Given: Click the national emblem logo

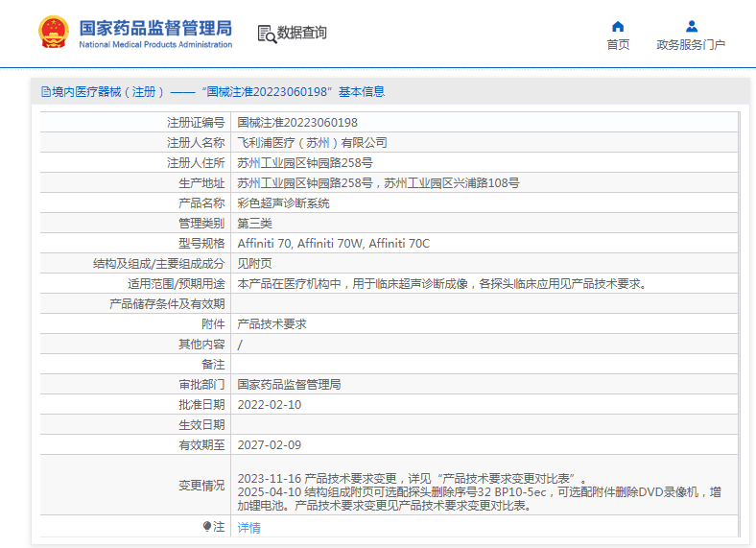Looking at the screenshot, I should (54, 33).
